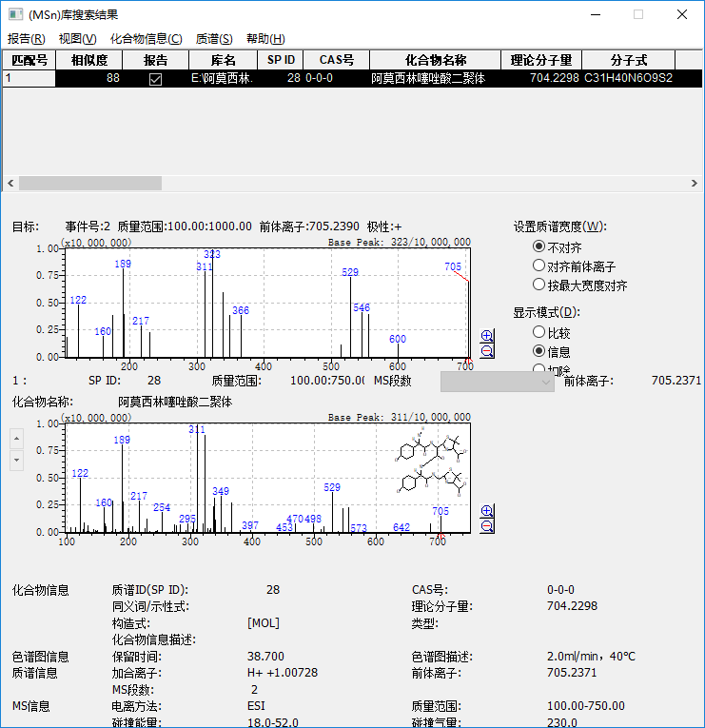Zoom out on the target spectrum
The height and width of the screenshot is (728, 705).
point(487,350)
